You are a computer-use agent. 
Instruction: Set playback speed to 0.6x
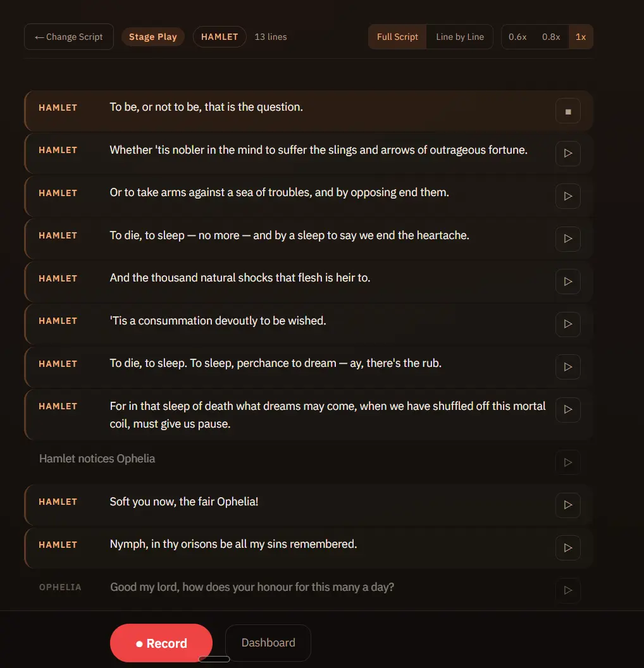(517, 37)
